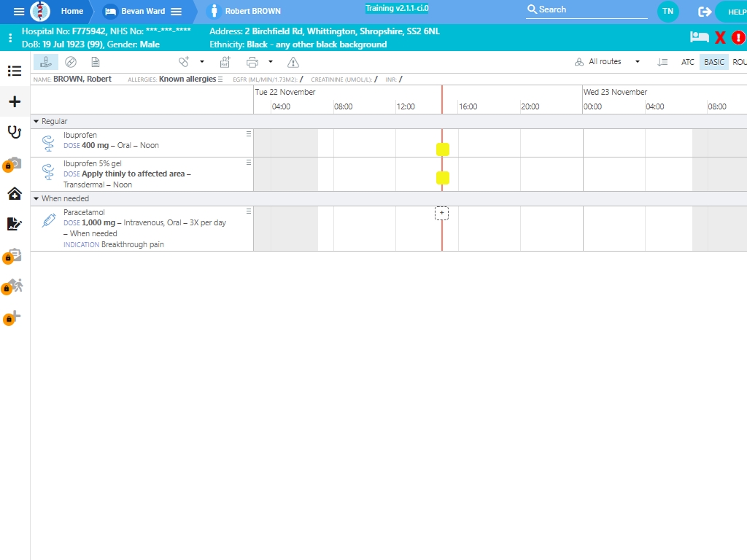This screenshot has height=560, width=747.
Task: Click the Paracetamol syringe icon
Action: pyautogui.click(x=49, y=220)
